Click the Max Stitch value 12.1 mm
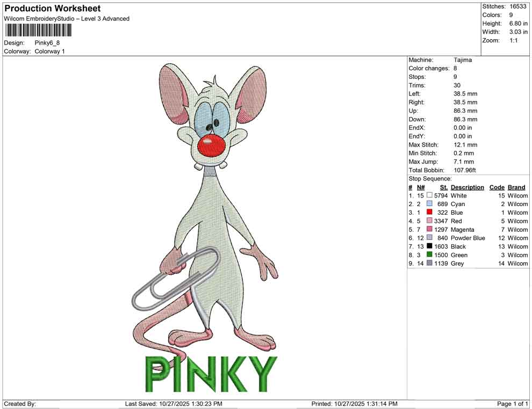 tap(465, 145)
